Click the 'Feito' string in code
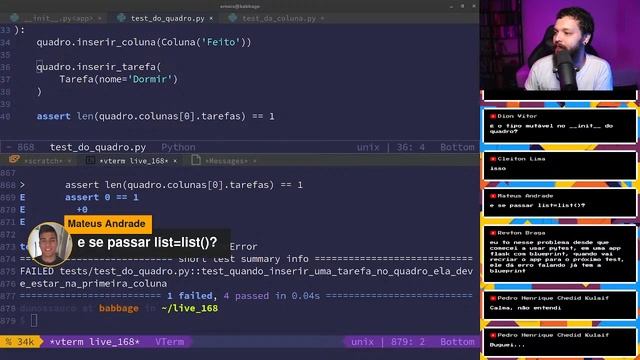The width and height of the screenshot is (640, 360). pos(221,42)
